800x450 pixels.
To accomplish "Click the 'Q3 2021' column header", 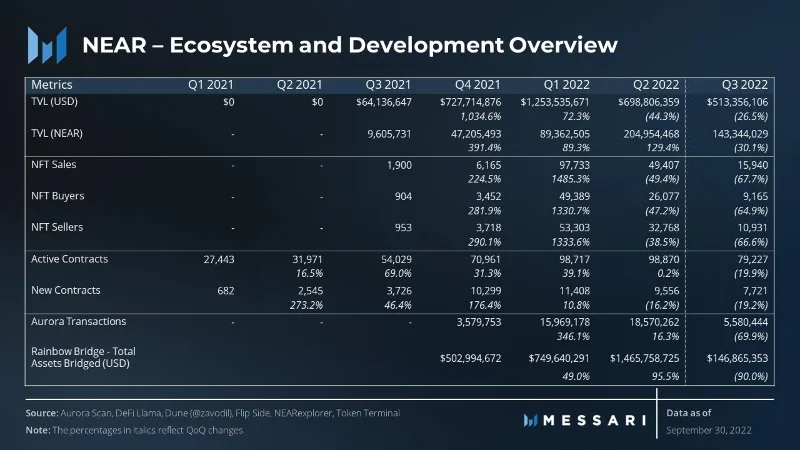I will [388, 85].
